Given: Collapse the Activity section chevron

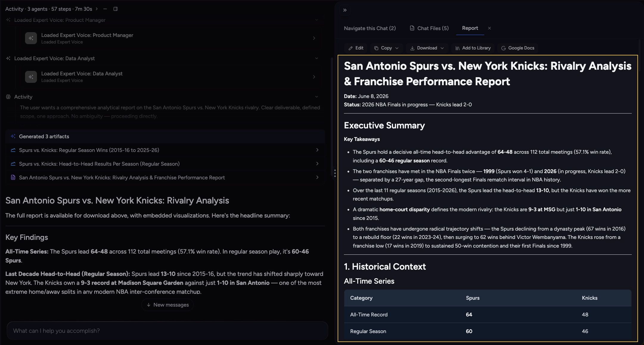Looking at the screenshot, I should coord(316,97).
